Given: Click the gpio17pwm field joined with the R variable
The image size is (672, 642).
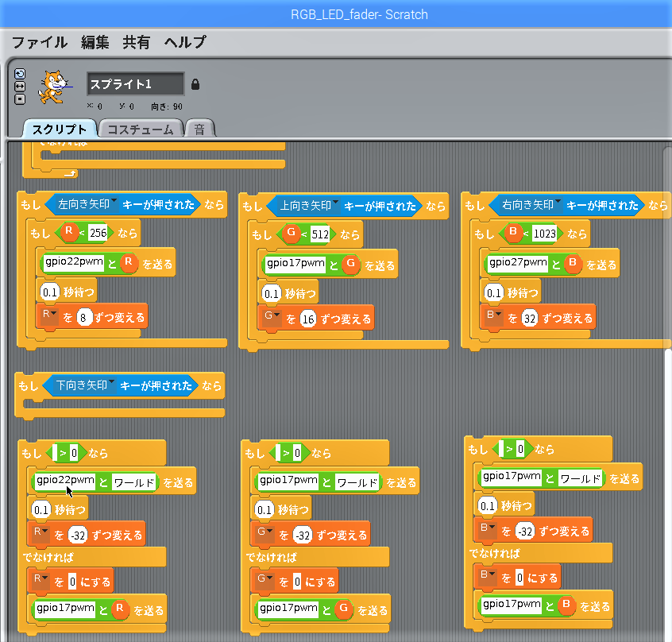Looking at the screenshot, I should click(x=65, y=608).
